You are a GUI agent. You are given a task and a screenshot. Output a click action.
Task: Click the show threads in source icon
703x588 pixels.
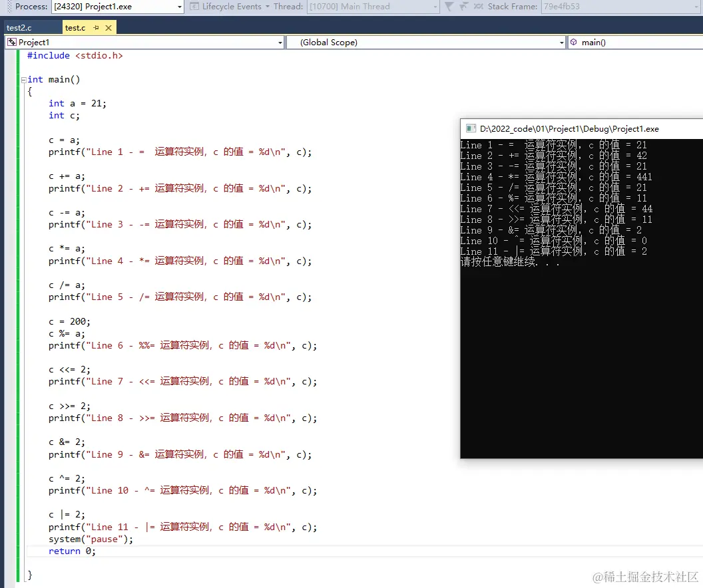click(x=464, y=6)
